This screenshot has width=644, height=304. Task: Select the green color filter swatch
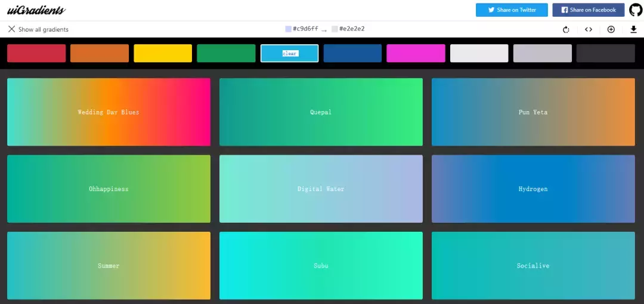click(227, 54)
